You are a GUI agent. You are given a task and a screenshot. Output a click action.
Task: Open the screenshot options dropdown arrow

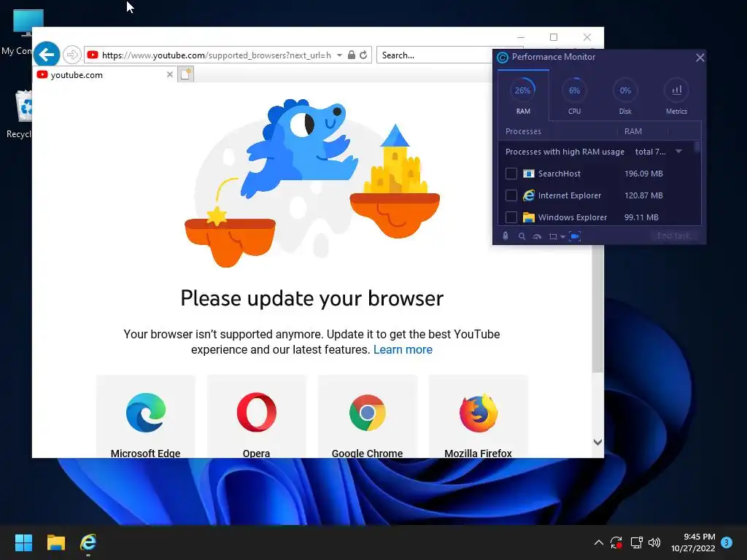pyautogui.click(x=562, y=237)
